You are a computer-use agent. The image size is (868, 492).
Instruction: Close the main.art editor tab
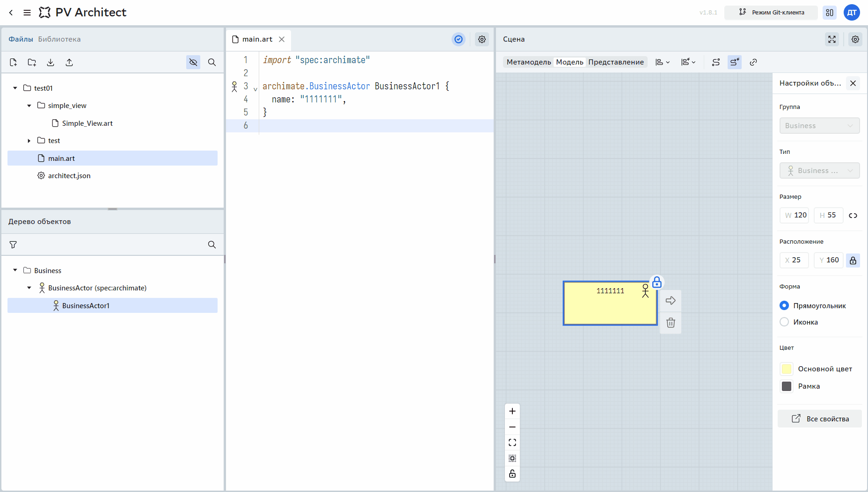(282, 39)
